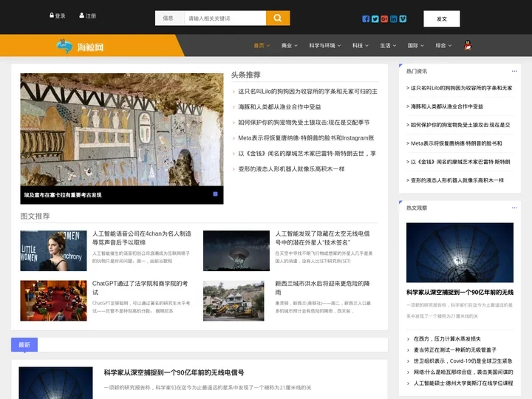This screenshot has height=399, width=532.
Task: Open the LinkedIn social icon
Action: [x=394, y=19]
